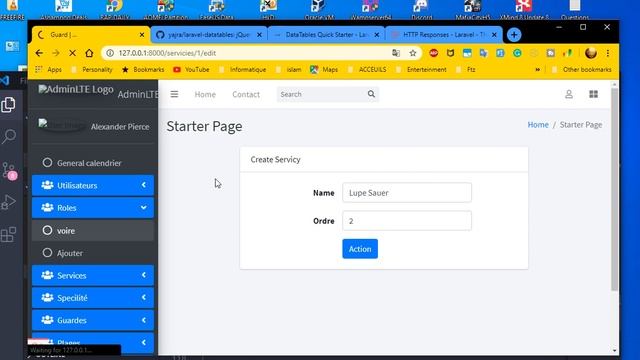Switch to yajra/laravel-datatables tab
This screenshot has width=640, height=360.
pyautogui.click(x=208, y=35)
